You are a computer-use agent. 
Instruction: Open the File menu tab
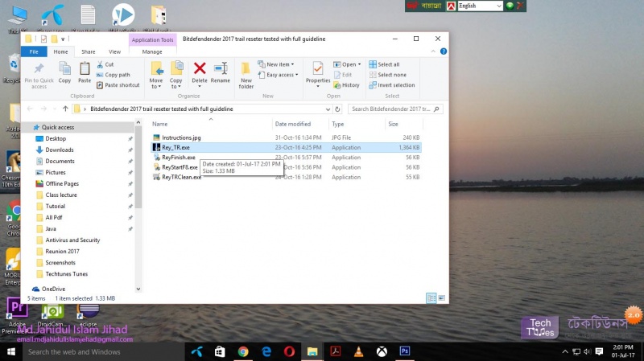tap(34, 51)
